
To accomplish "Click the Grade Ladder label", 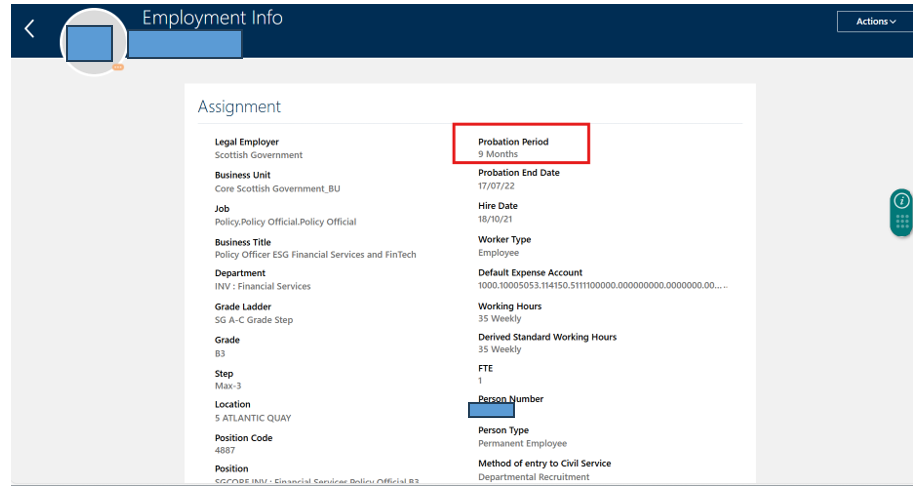I will point(243,306).
